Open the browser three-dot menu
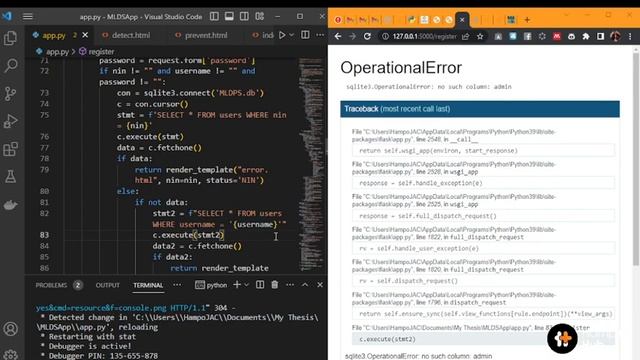The image size is (640, 360). [630, 36]
